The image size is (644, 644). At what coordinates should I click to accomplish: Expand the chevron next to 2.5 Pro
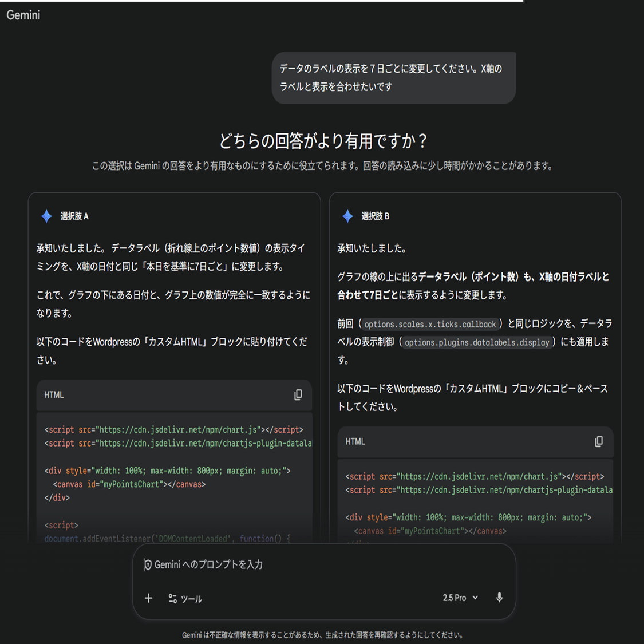tap(475, 598)
